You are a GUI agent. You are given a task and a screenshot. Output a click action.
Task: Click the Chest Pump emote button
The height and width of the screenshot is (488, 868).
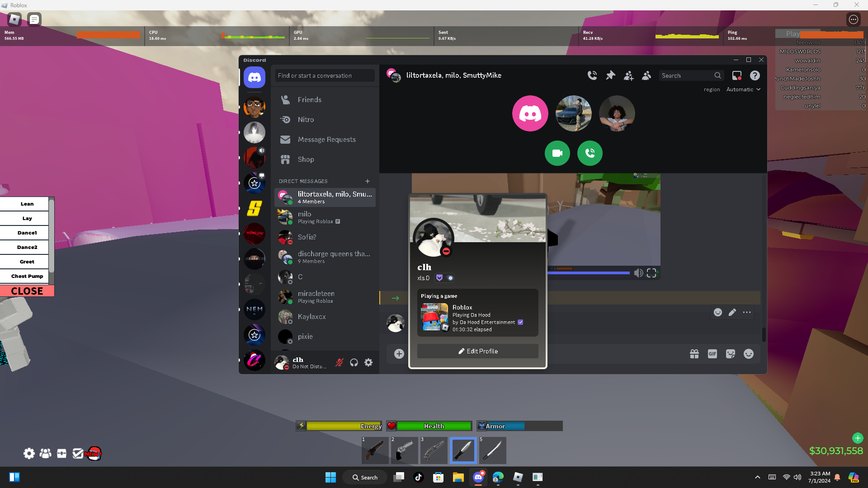point(27,276)
